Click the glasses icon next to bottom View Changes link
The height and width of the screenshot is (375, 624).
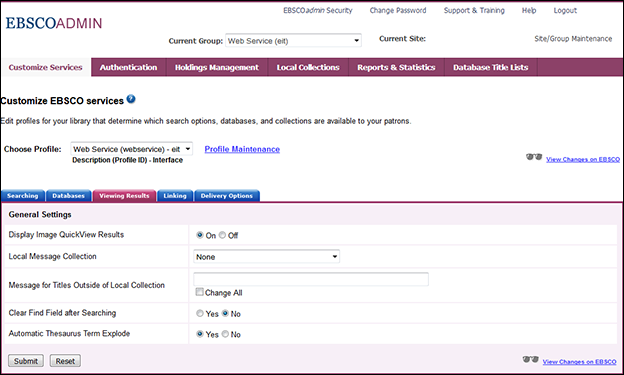pyautogui.click(x=530, y=359)
